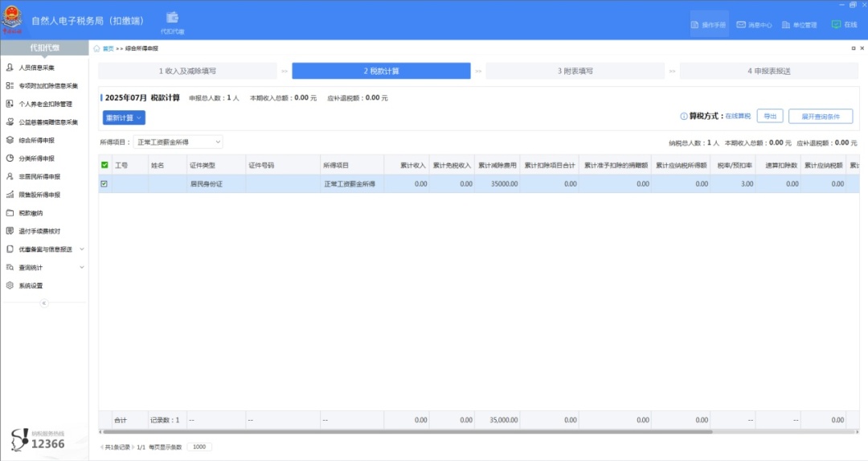Screen dimensions: 868x461
Task: Open 单位管理 in the top bar
Action: 799,25
